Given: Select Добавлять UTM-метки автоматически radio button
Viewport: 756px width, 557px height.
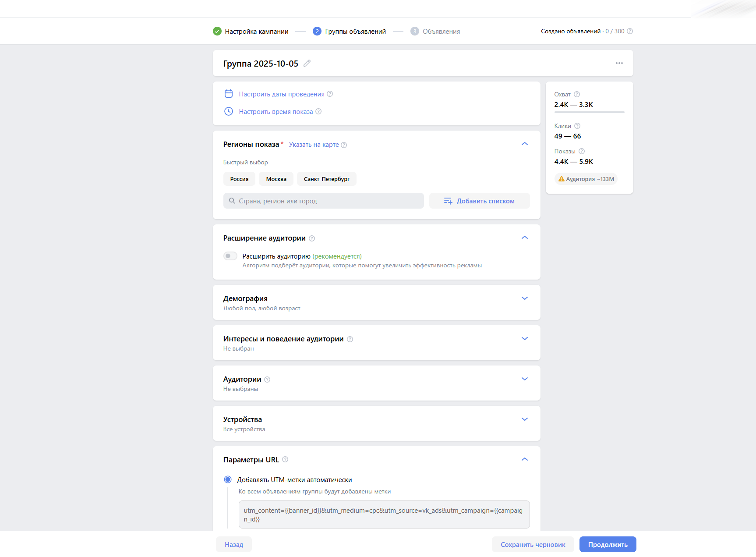Looking at the screenshot, I should 227,479.
